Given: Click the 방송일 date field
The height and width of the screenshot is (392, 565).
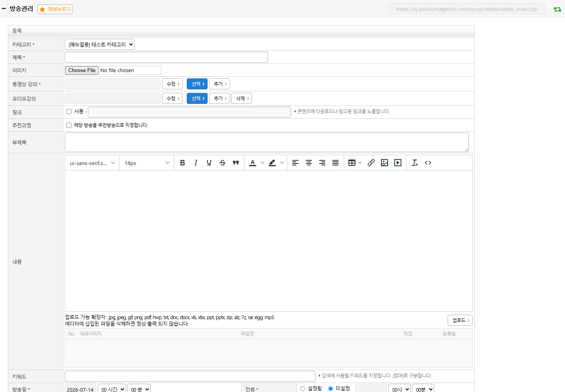Looking at the screenshot, I should [80, 389].
